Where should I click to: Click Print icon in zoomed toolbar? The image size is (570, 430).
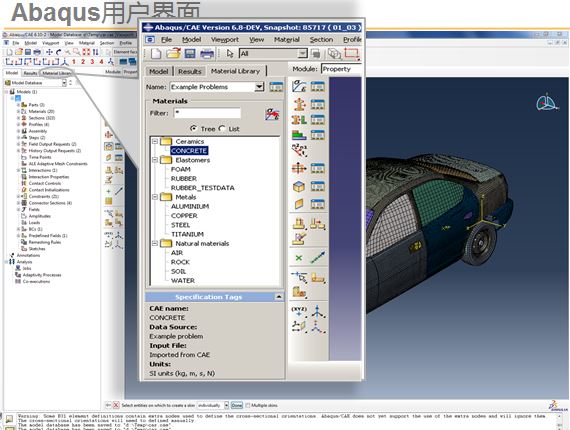click(x=207, y=54)
